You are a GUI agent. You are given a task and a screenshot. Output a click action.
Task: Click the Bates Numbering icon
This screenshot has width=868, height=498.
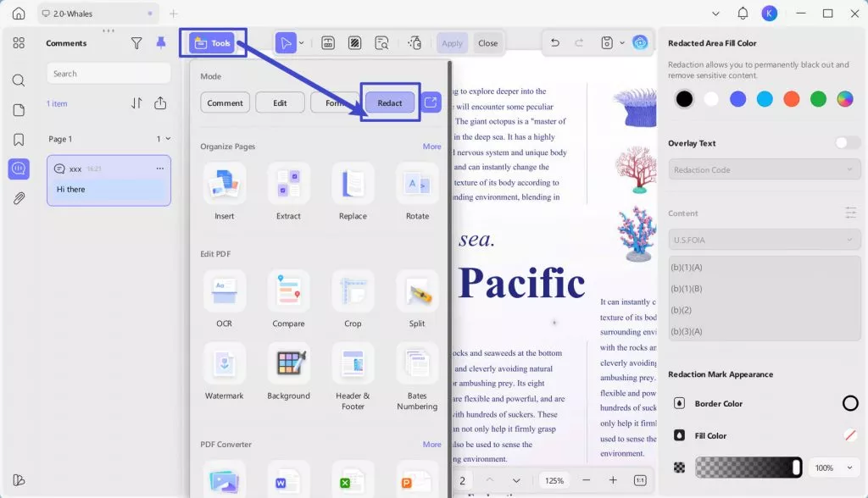[x=417, y=364]
